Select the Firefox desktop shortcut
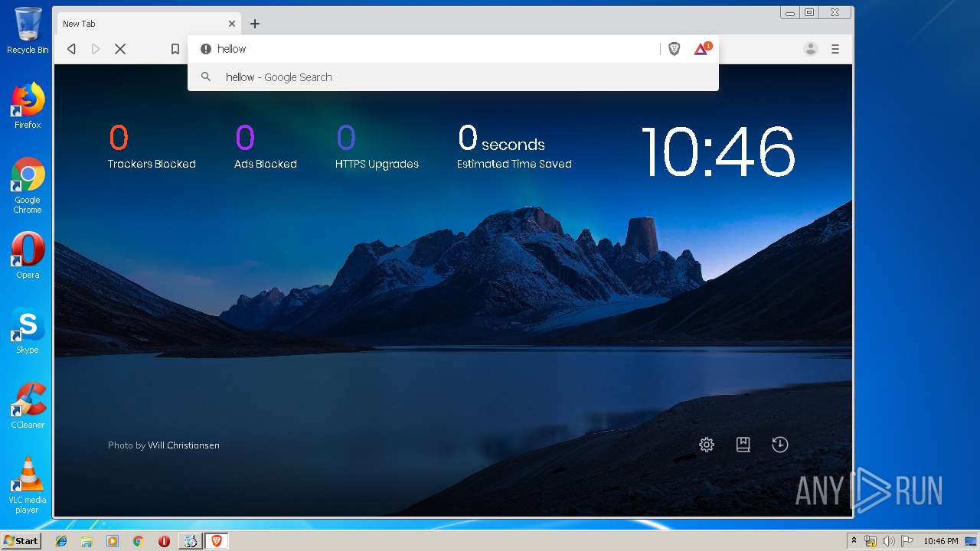Viewport: 980px width, 551px height. point(28,106)
